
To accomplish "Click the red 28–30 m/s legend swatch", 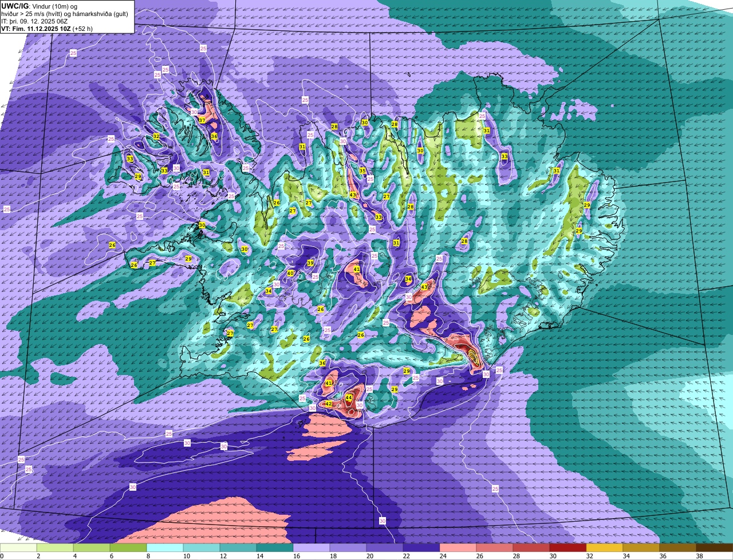I will pos(531,548).
